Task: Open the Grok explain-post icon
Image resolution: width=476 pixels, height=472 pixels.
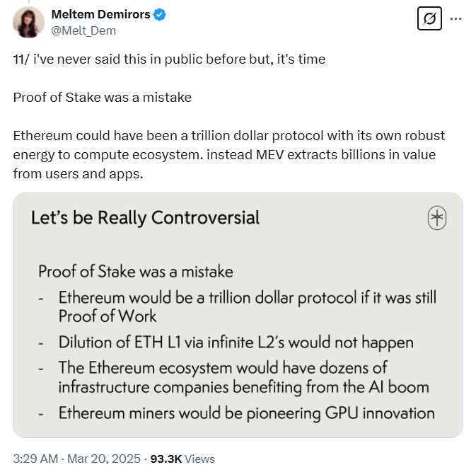Action: [x=429, y=18]
